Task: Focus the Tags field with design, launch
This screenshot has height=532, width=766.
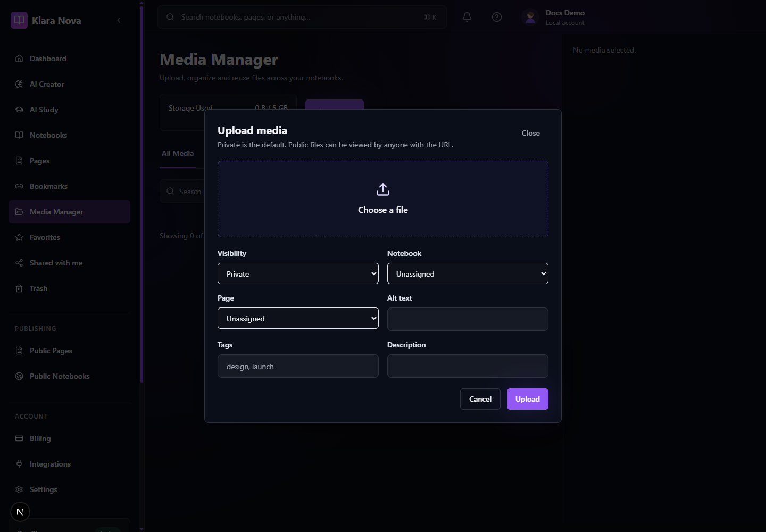Action: click(298, 366)
